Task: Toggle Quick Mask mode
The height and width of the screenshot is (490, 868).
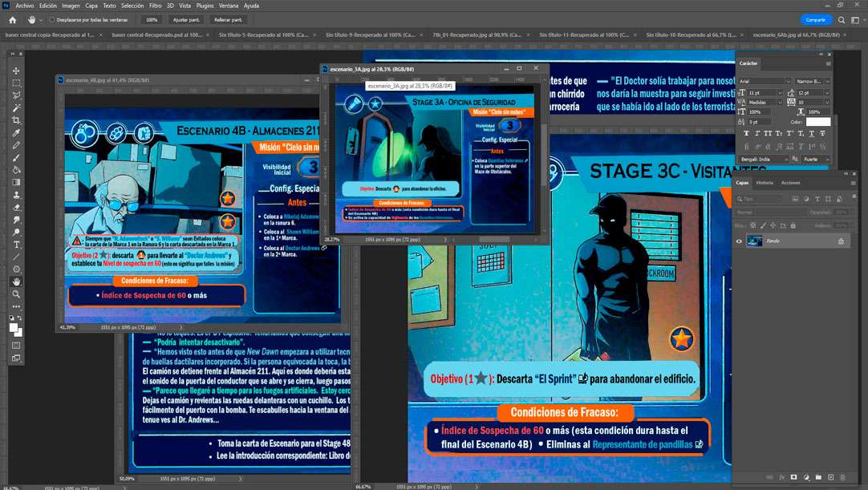Action: (x=16, y=346)
